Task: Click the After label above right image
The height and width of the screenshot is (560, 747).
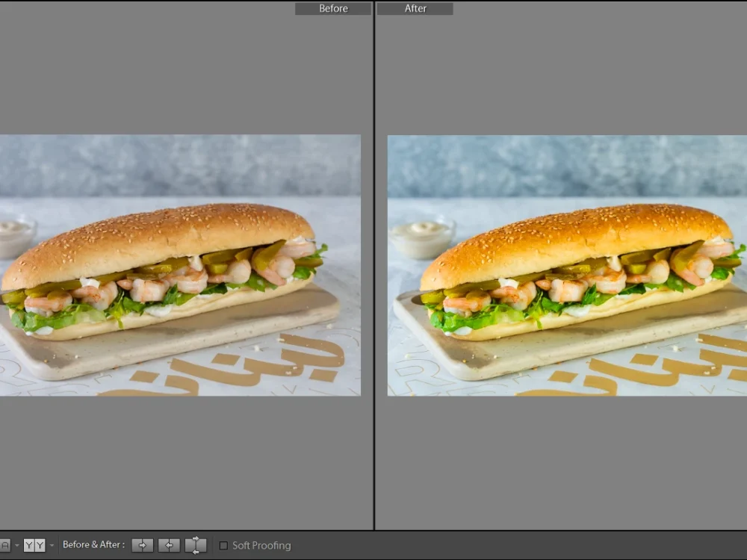Action: click(415, 8)
